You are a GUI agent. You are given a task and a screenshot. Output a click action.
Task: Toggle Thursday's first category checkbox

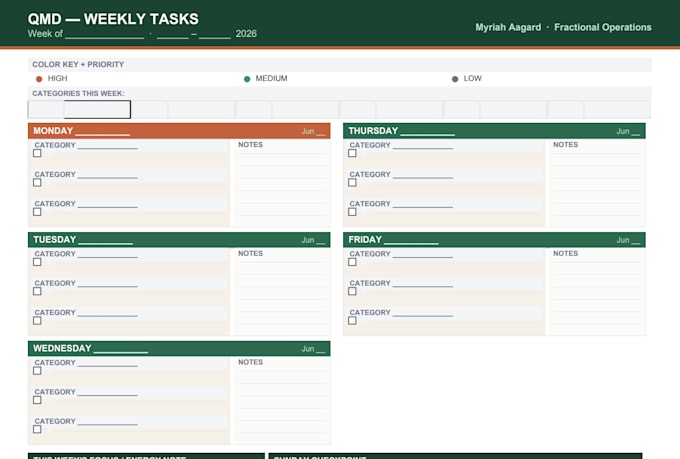point(352,153)
